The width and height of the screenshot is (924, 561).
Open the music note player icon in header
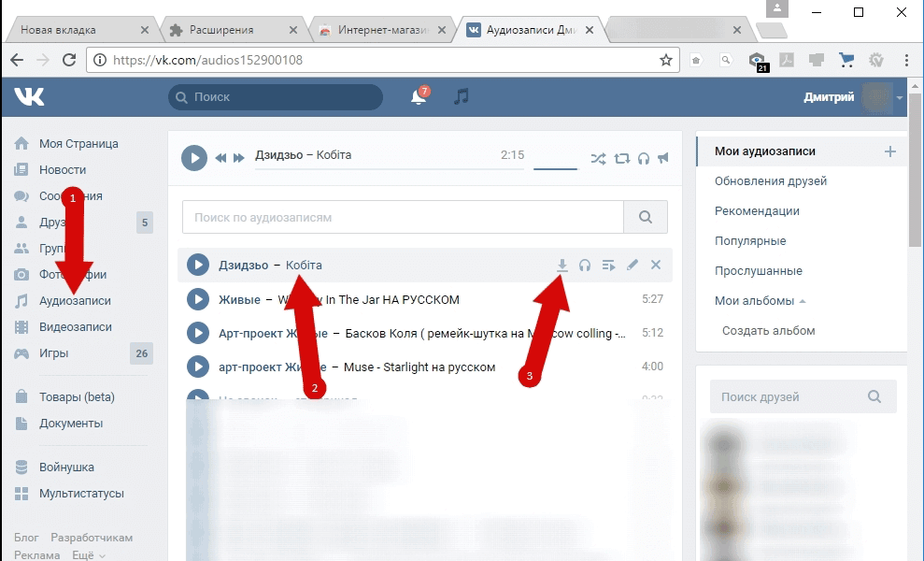click(x=462, y=96)
